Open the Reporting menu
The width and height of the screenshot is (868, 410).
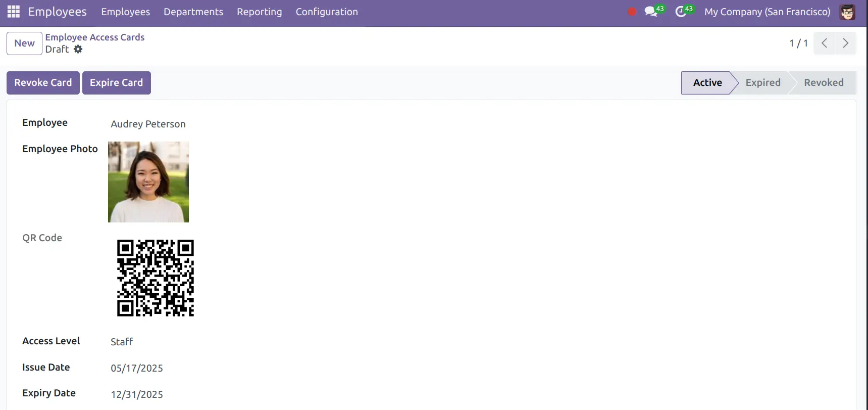(260, 12)
